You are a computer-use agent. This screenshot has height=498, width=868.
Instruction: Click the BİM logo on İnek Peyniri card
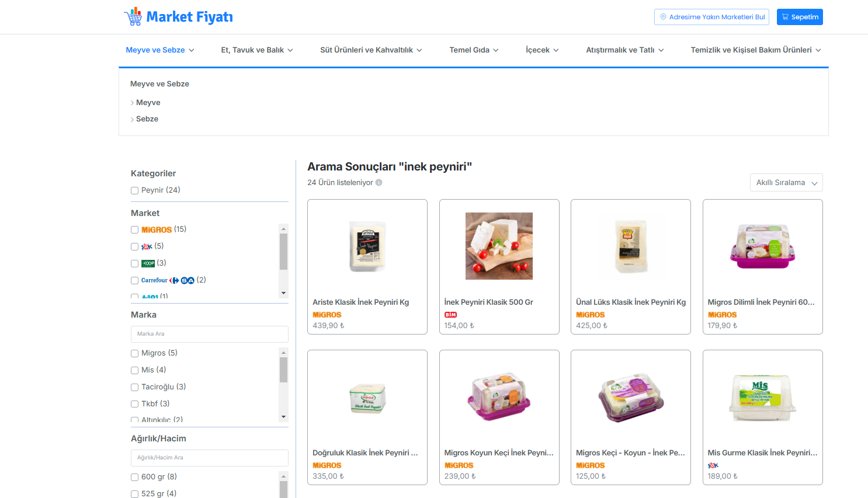450,315
